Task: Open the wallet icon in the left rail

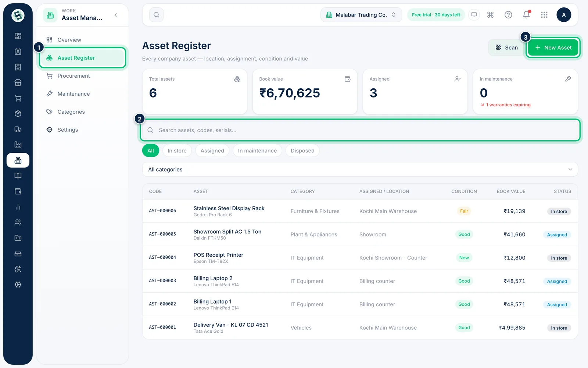Action: pyautogui.click(x=18, y=191)
